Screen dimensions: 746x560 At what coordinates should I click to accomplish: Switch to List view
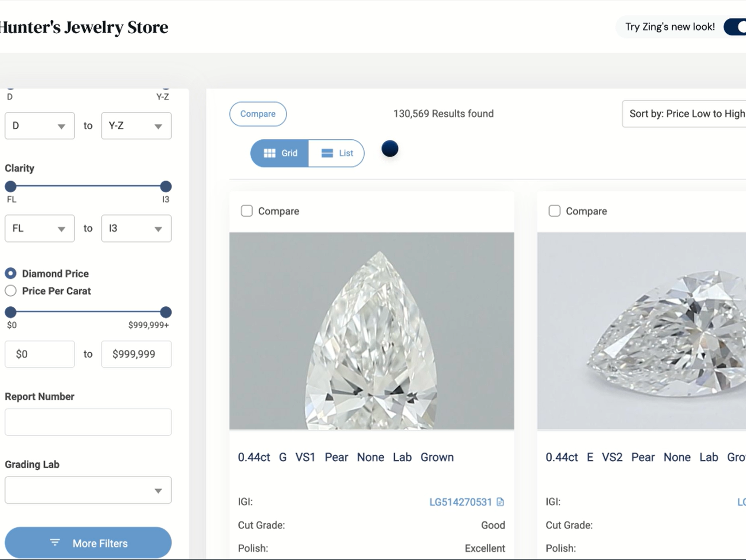tap(336, 153)
